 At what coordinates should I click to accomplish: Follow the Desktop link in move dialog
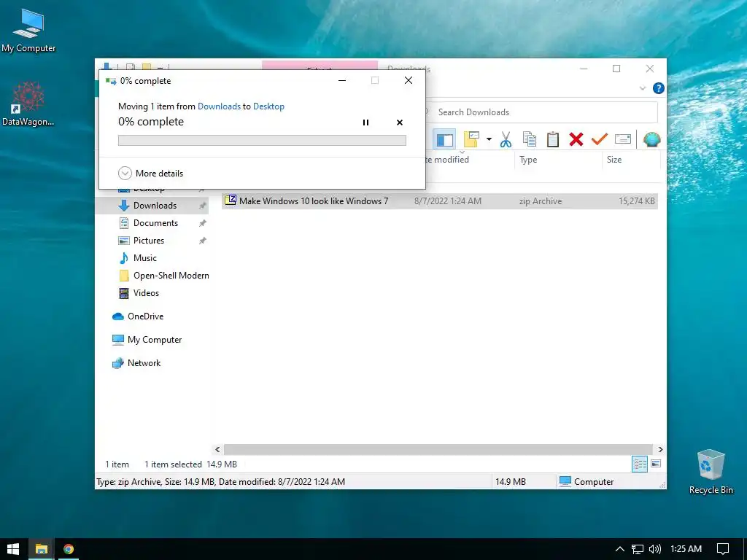tap(268, 106)
